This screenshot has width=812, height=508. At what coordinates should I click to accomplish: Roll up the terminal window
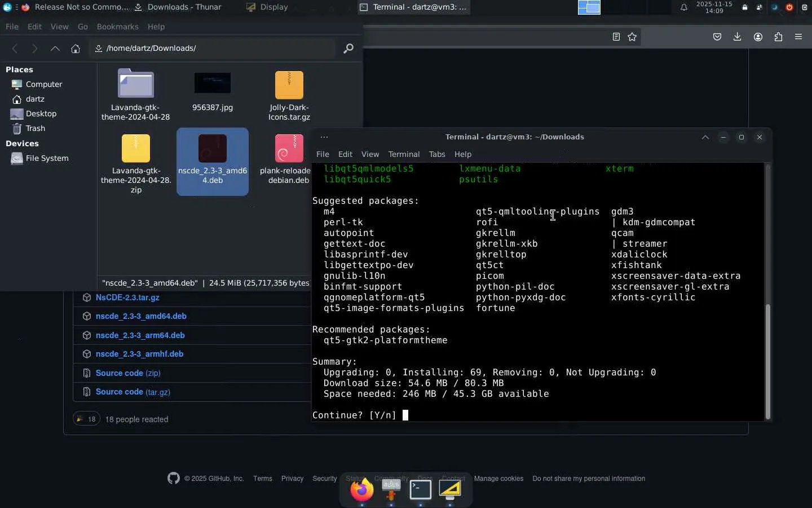(705, 137)
